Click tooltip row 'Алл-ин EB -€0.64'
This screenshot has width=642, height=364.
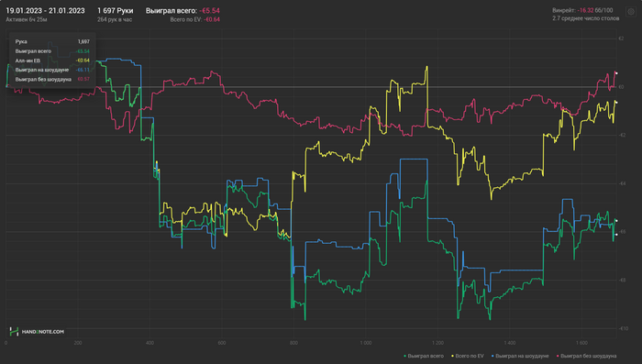pos(52,61)
